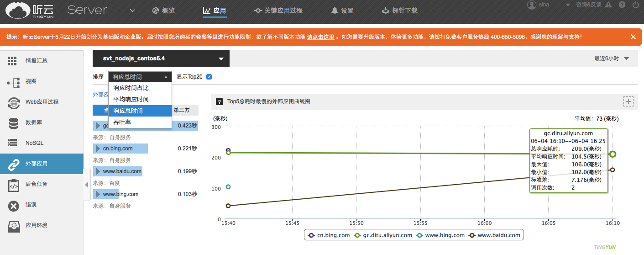Open the 错误 error X icon
The image size is (644, 255).
pyautogui.click(x=13, y=205)
